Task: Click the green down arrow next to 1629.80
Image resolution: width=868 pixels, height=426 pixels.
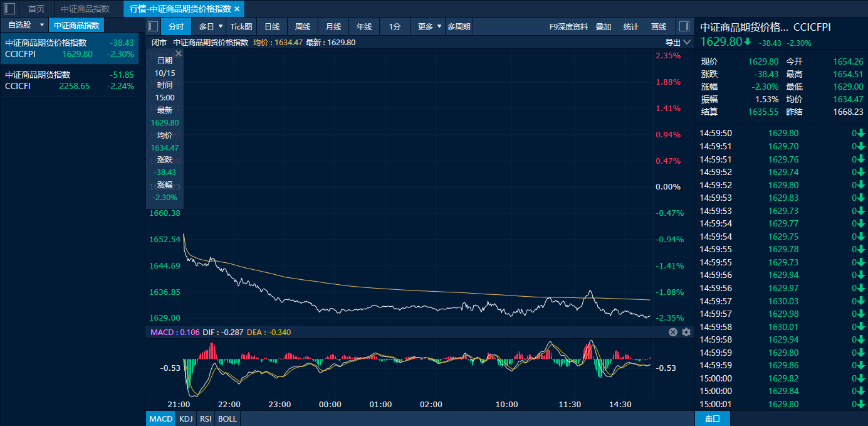Action: click(x=748, y=42)
